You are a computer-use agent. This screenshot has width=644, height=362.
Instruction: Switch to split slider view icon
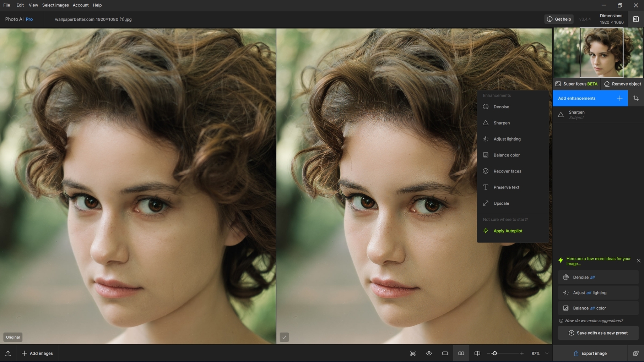[x=477, y=353]
